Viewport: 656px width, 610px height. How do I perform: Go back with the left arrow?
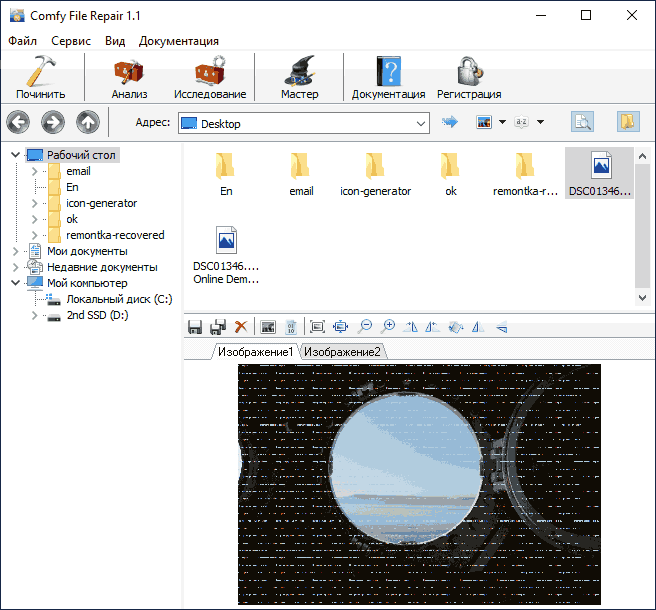(18, 122)
